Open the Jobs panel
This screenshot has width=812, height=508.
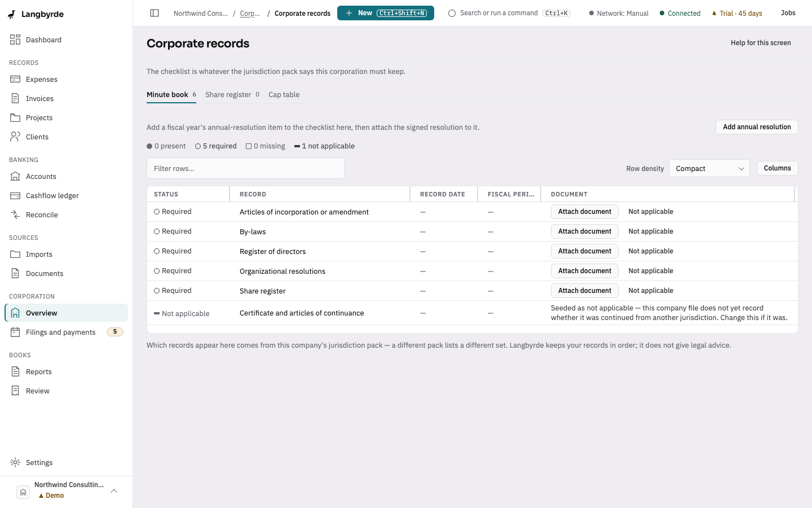(x=788, y=13)
